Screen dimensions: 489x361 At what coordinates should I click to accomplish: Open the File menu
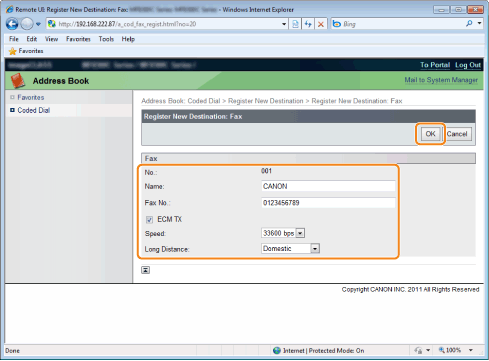(14, 39)
